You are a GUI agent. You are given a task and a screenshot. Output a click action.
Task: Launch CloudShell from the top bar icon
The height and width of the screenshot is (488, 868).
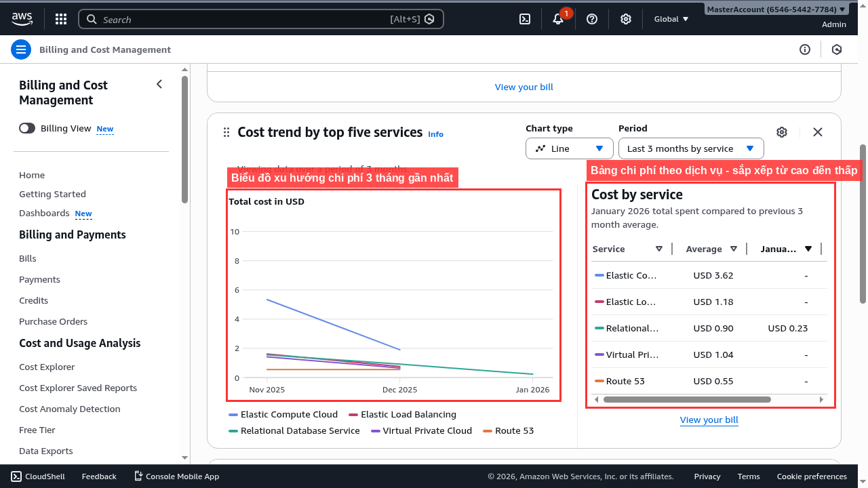coord(525,19)
